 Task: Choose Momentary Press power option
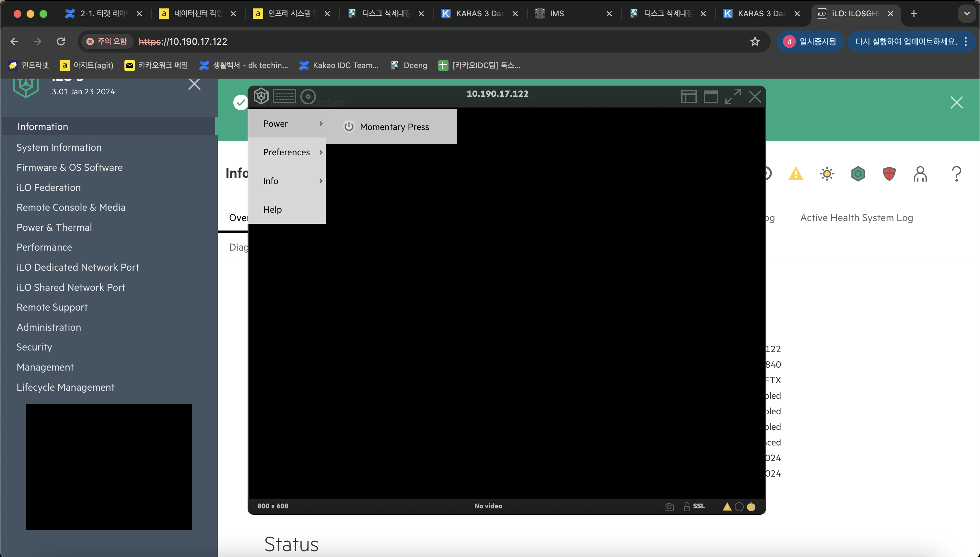(x=391, y=127)
